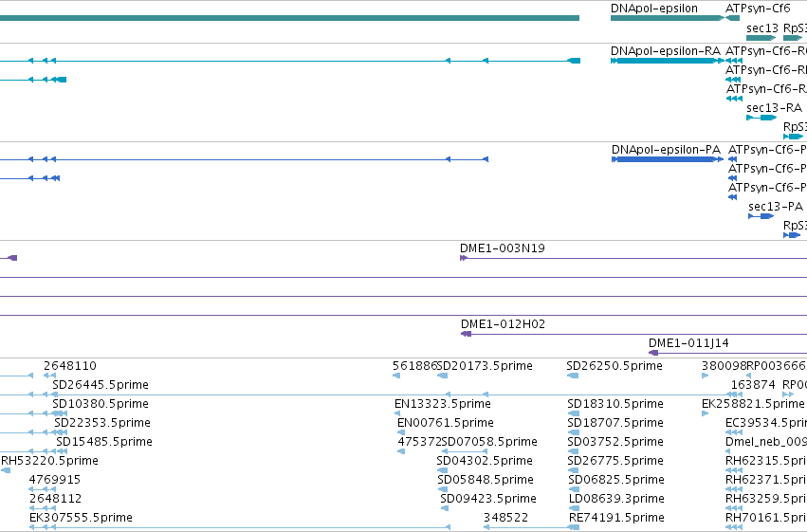
Task: Click the DNApol-epsilon gene label
Action: [654, 9]
